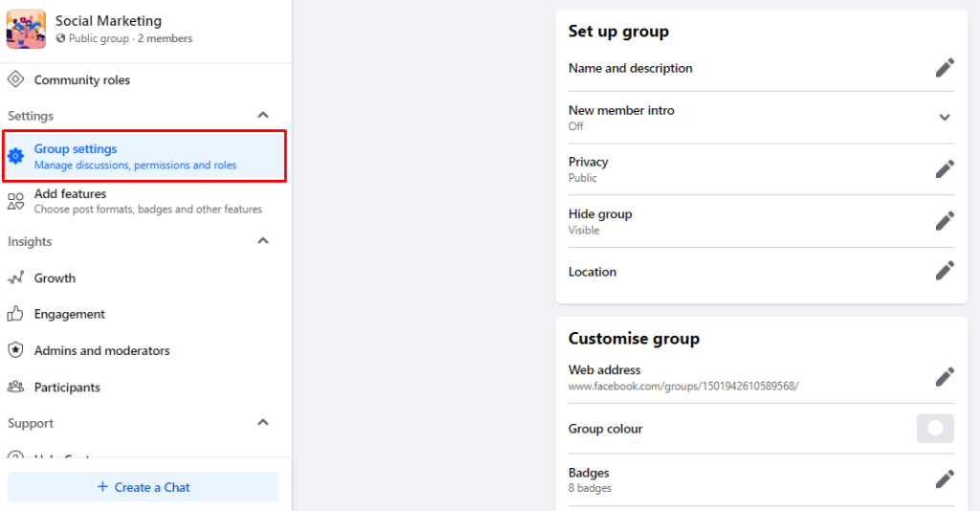Edit Privacy setting pencil icon
This screenshot has height=511, width=980.
coord(945,168)
